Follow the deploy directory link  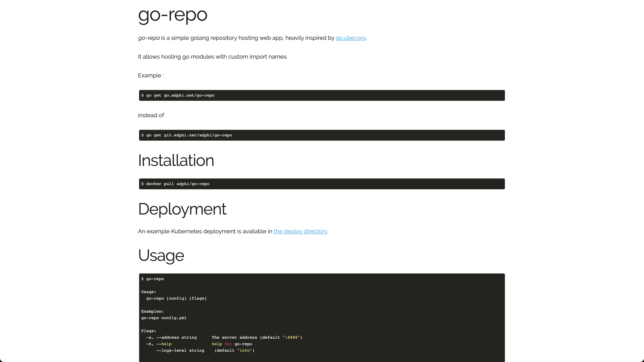[300, 231]
